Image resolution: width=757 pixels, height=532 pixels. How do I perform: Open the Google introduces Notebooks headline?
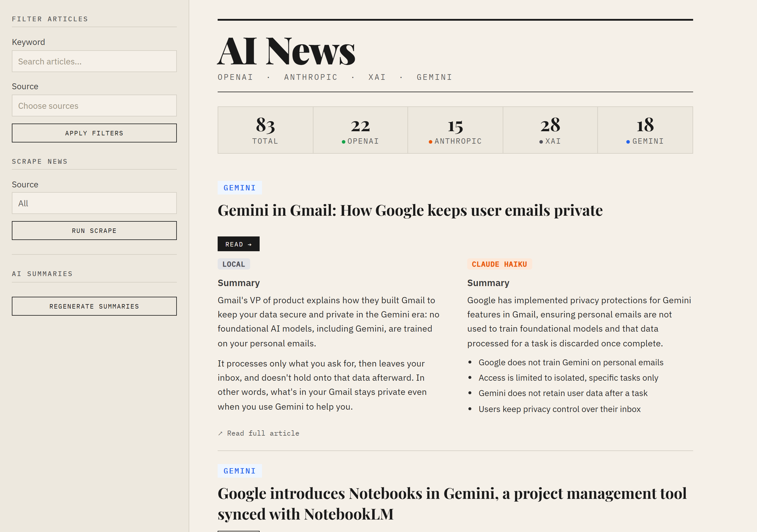(x=452, y=504)
